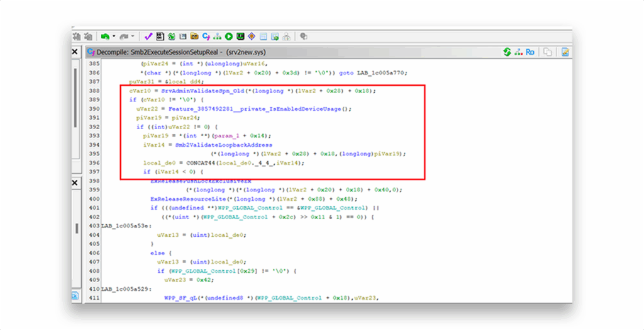
Task: Show the Decompiler window from toolbar
Action: [206, 37]
